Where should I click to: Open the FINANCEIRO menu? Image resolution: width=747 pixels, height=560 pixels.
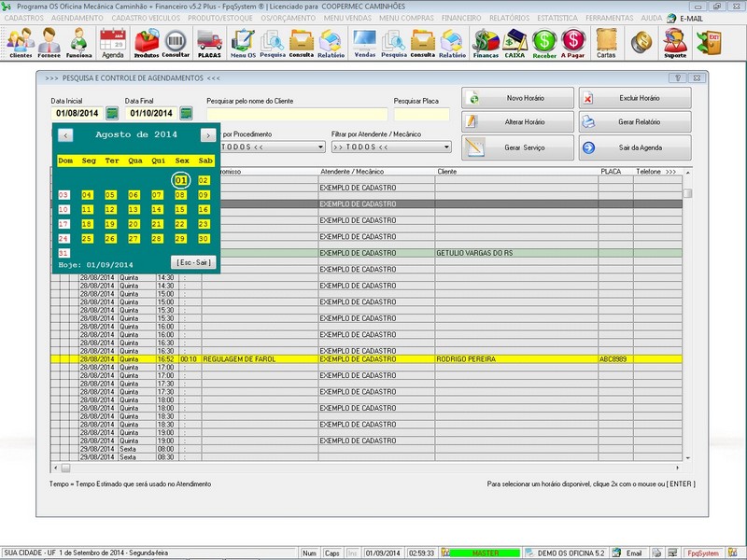[460, 18]
